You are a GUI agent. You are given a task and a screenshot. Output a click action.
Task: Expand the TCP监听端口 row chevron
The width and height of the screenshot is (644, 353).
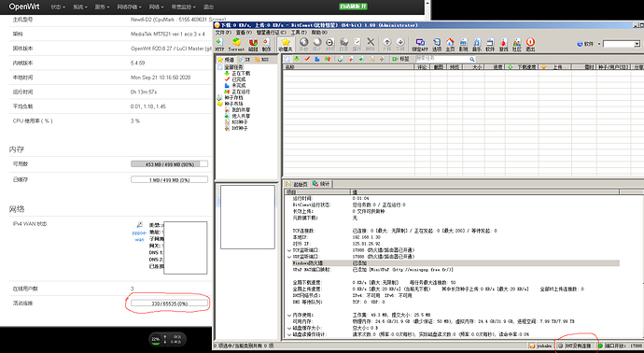pos(289,250)
